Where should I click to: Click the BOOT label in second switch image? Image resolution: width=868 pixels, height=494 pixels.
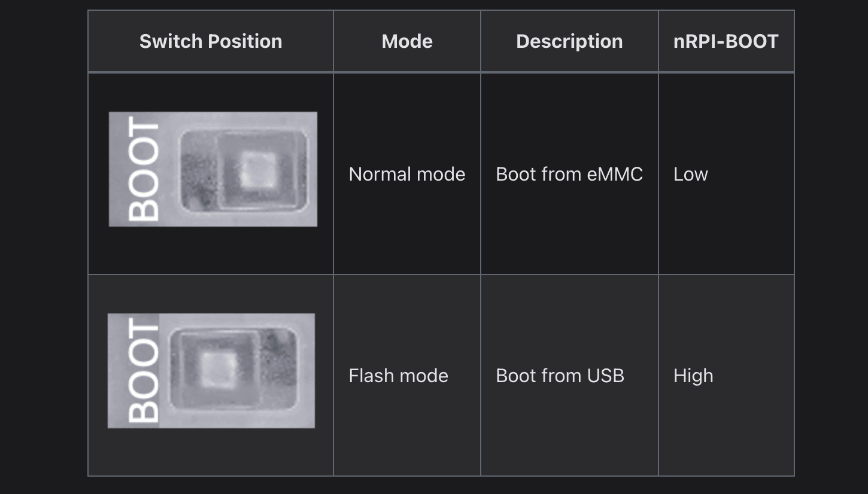coord(144,371)
